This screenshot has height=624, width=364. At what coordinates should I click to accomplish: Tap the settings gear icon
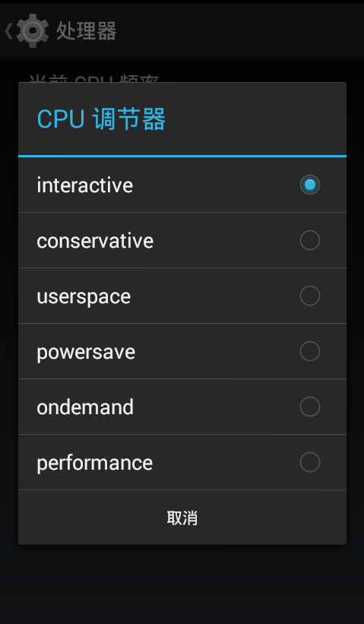[x=33, y=30]
